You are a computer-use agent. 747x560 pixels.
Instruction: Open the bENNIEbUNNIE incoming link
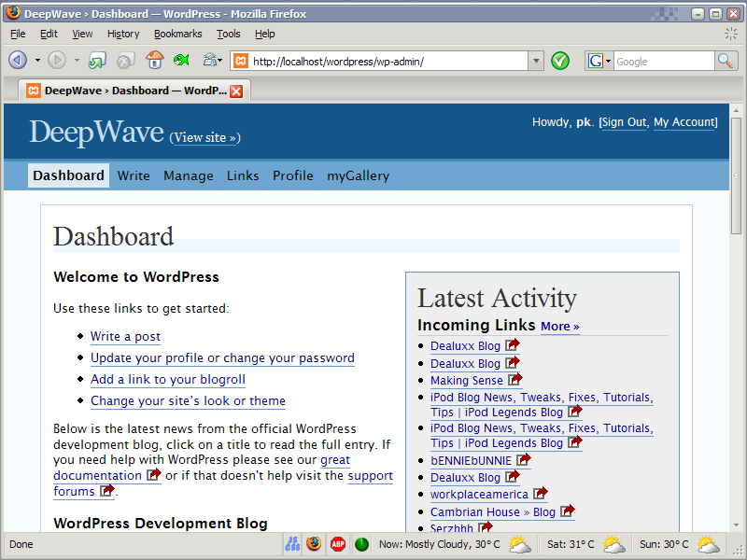pyautogui.click(x=471, y=460)
